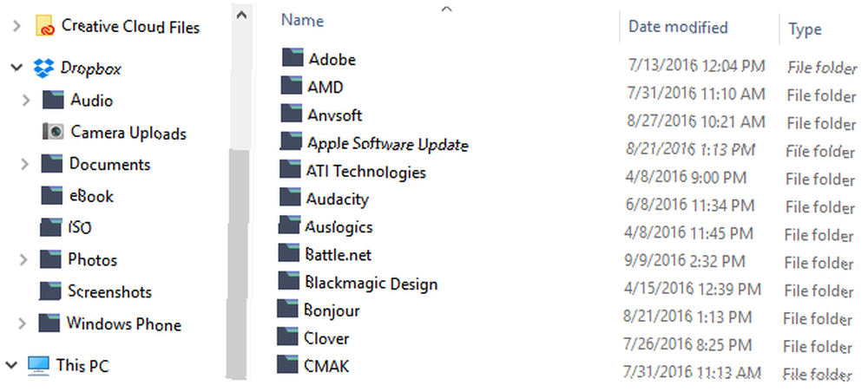Expand the Photos folder in sidebar
868x392 pixels.
coord(23,259)
